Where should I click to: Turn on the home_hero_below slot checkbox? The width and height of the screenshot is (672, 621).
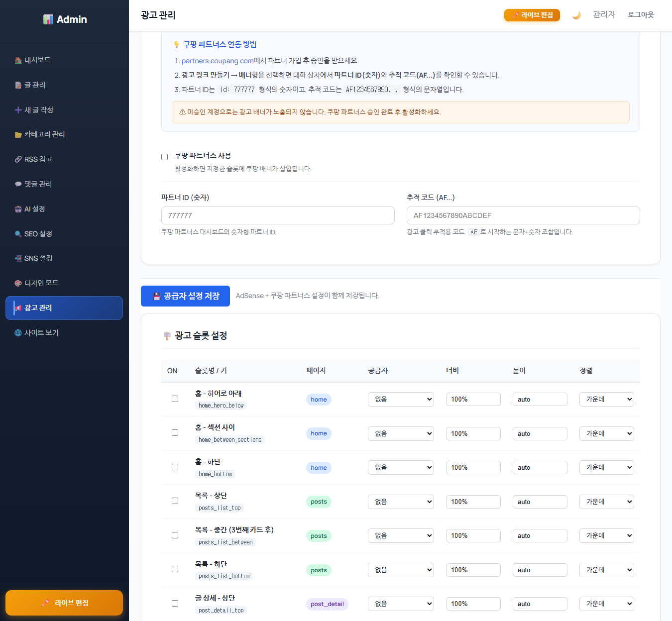tap(175, 399)
